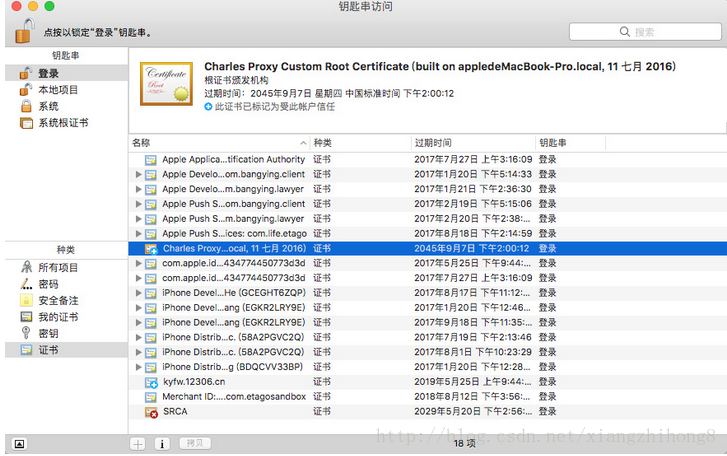
Task: Select the kyfw.12306.cn certificate
Action: (427, 382)
